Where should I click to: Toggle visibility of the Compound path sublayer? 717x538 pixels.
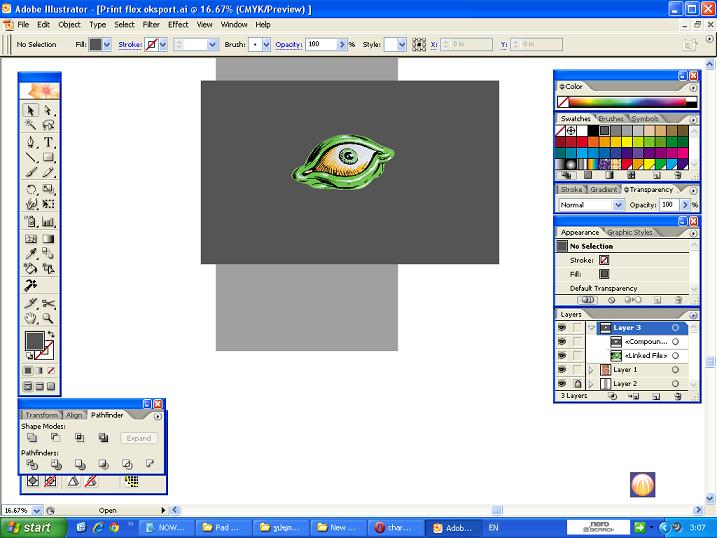(x=562, y=341)
